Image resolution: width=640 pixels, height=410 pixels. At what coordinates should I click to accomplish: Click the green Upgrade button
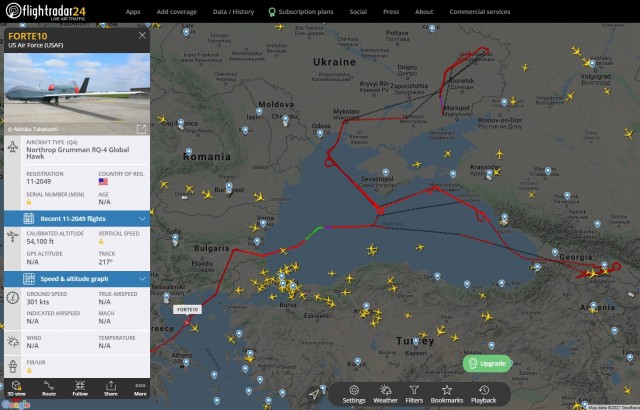pyautogui.click(x=487, y=363)
